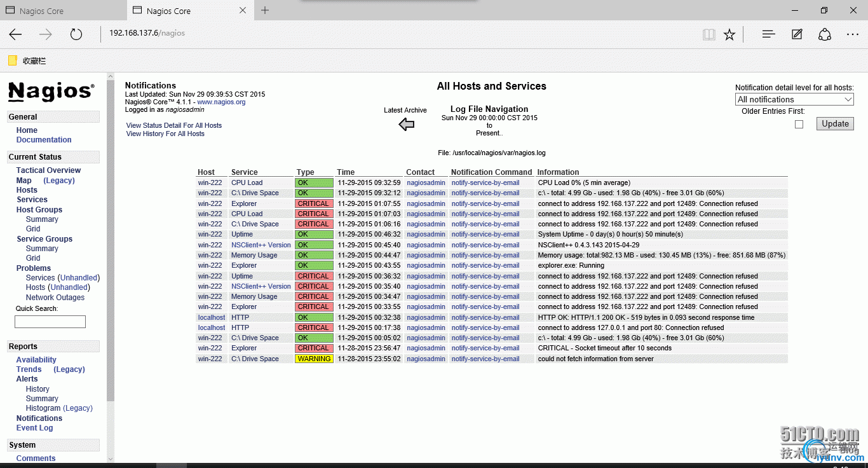Open HTTP service at 00:17:38
Viewport: 868px width, 468px height.
pyautogui.click(x=240, y=327)
